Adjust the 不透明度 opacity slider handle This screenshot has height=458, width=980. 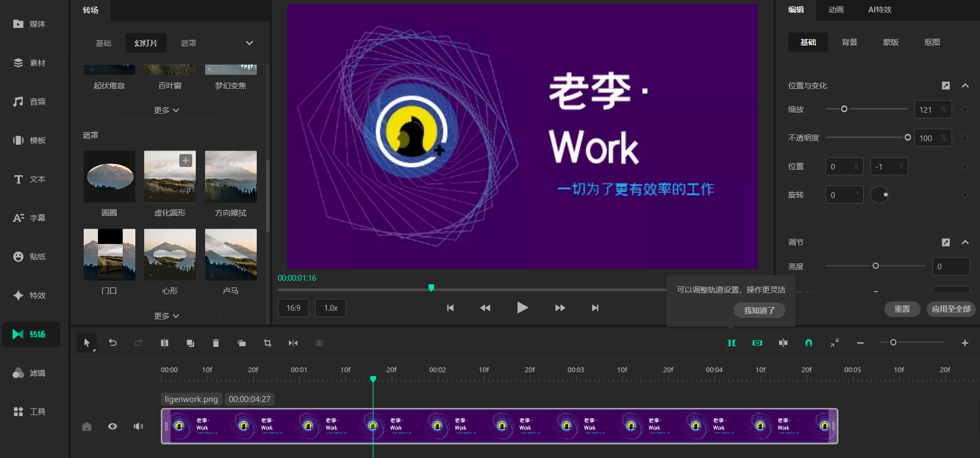908,138
